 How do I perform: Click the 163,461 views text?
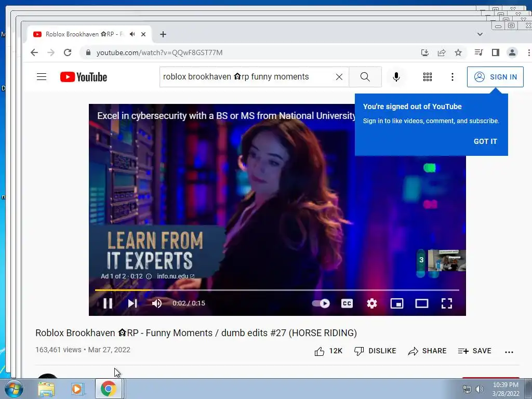click(58, 350)
